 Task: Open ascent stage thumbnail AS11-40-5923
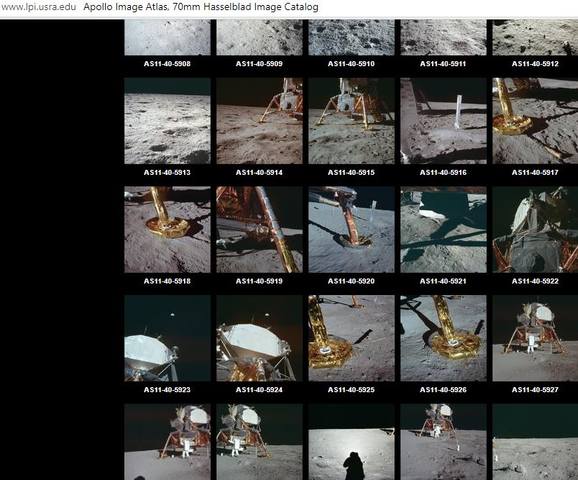pos(167,338)
